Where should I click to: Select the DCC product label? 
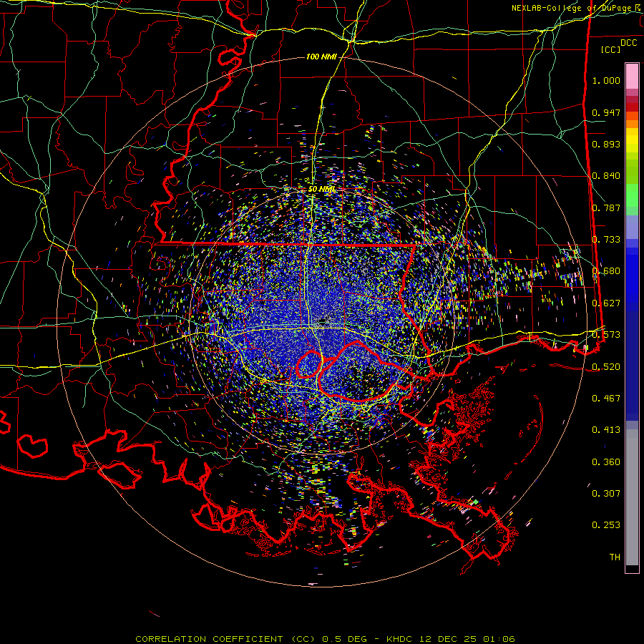628,43
